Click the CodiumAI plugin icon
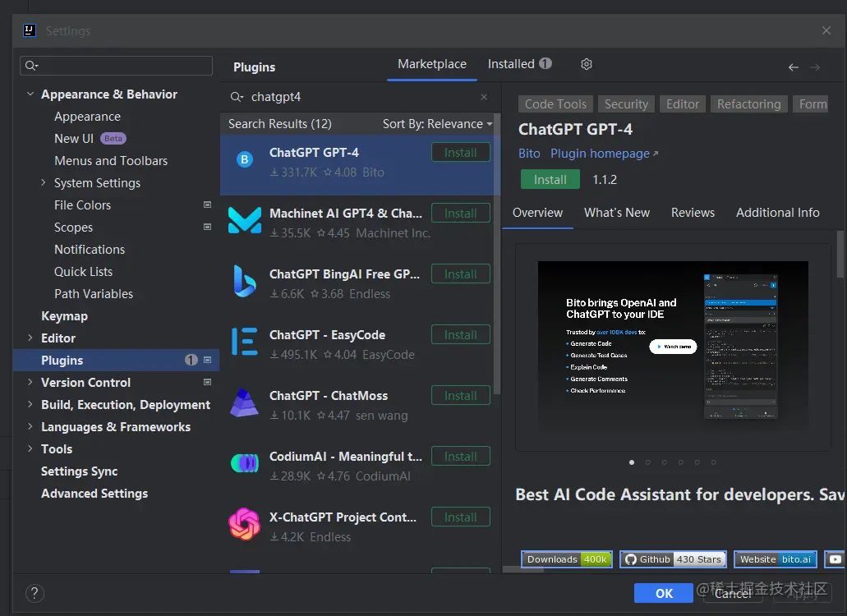This screenshot has height=616, width=847. (245, 463)
